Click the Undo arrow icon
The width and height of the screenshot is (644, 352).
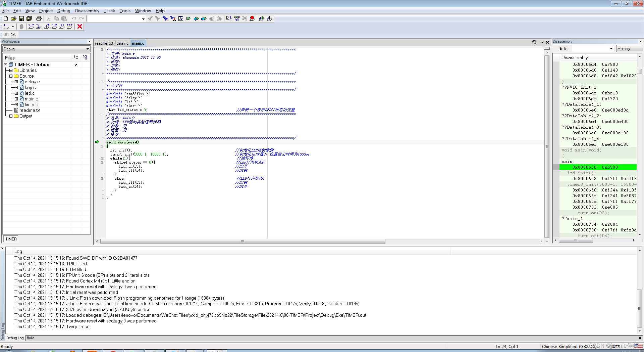[74, 18]
